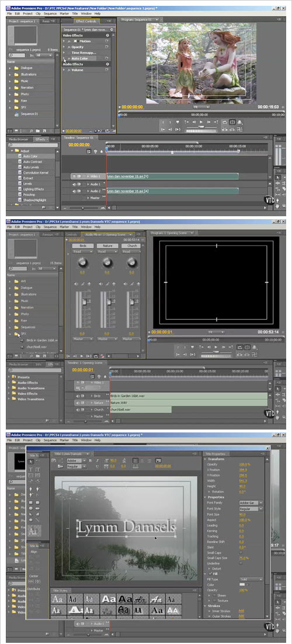Screen dimensions: 292x644
Task: Expand the Volume audio effect
Action: point(64,70)
